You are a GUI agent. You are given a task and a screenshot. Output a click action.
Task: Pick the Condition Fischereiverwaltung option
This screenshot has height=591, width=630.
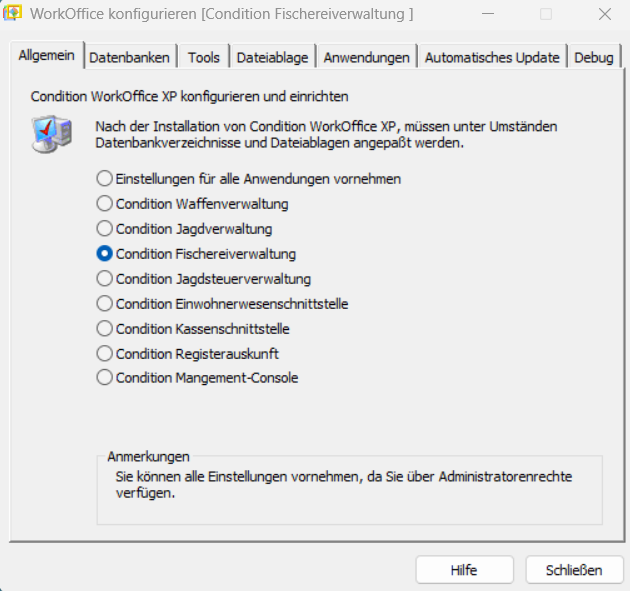point(105,254)
